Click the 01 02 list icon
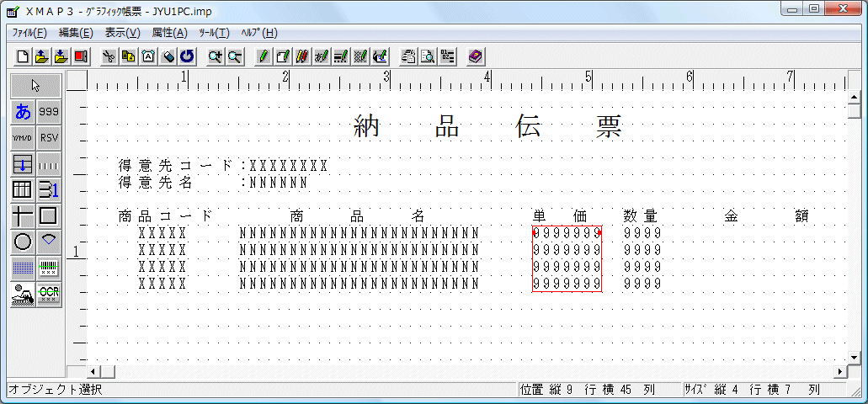Screen dimensions: 868x404 (448, 56)
